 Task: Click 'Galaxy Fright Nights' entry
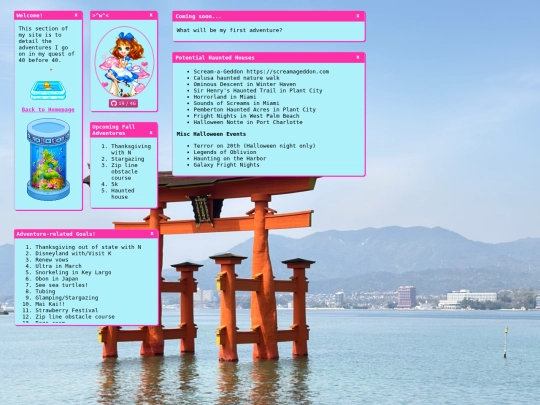click(x=226, y=165)
